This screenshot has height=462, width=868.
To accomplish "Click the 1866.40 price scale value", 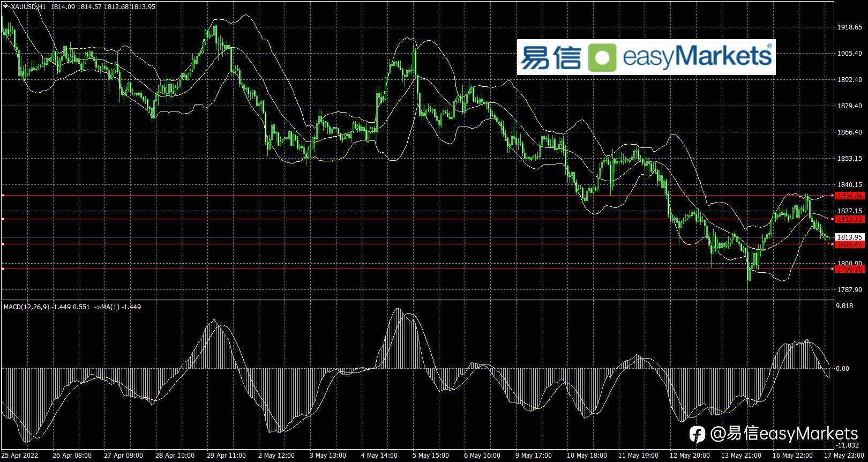I will [x=850, y=132].
